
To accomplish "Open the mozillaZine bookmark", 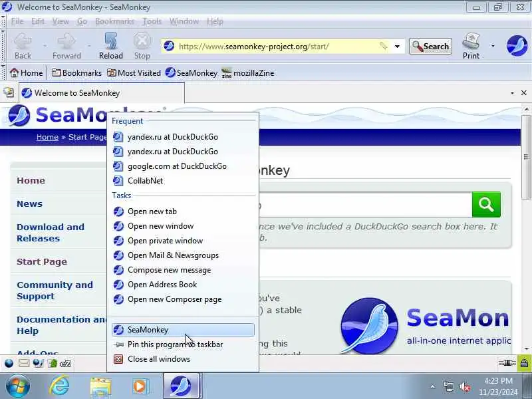I will click(x=247, y=73).
